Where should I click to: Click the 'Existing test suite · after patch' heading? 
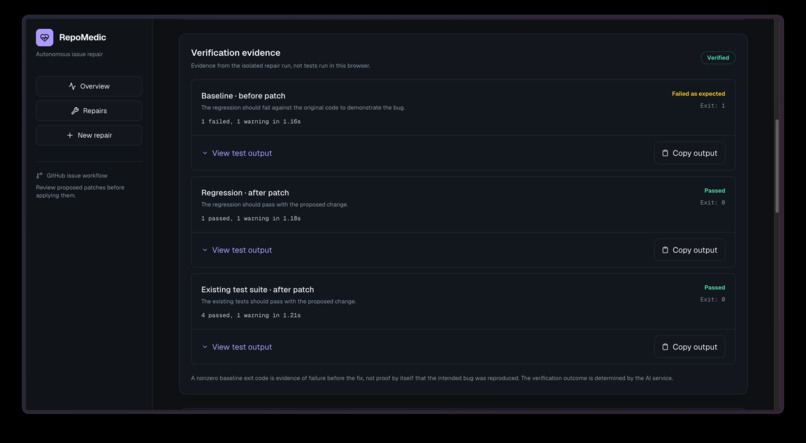pos(258,290)
